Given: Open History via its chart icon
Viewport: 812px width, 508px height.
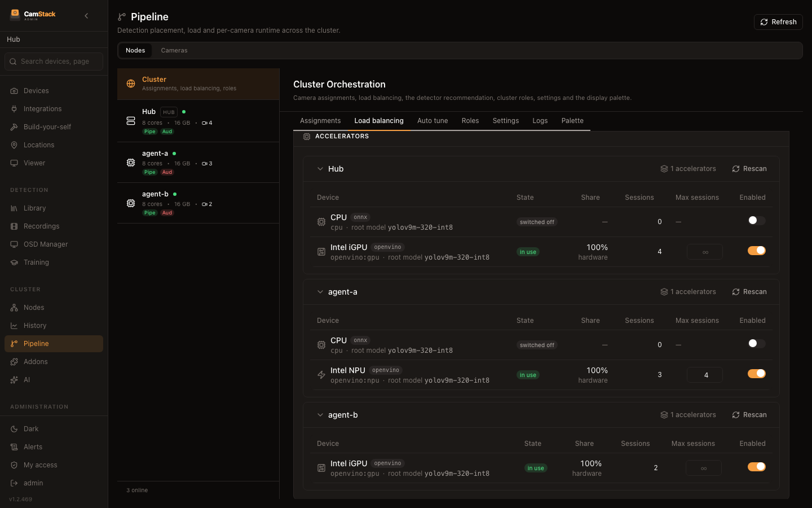Looking at the screenshot, I should coord(14,326).
